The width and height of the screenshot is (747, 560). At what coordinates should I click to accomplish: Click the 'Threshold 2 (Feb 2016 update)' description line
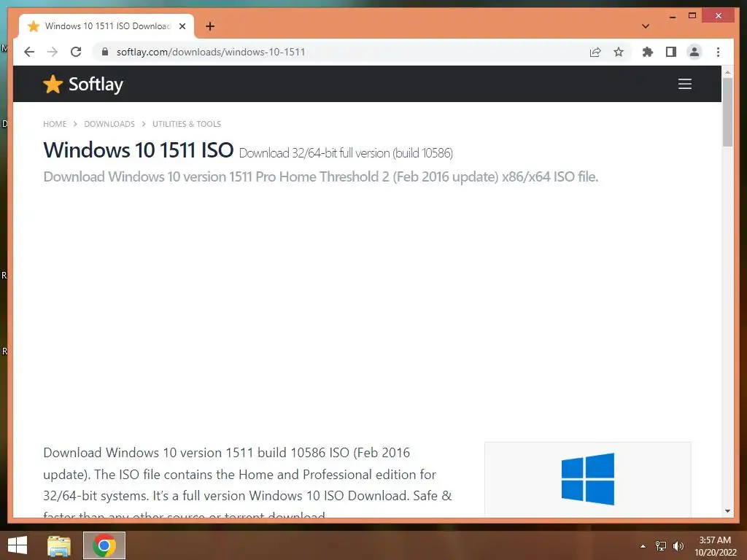pyautogui.click(x=321, y=176)
